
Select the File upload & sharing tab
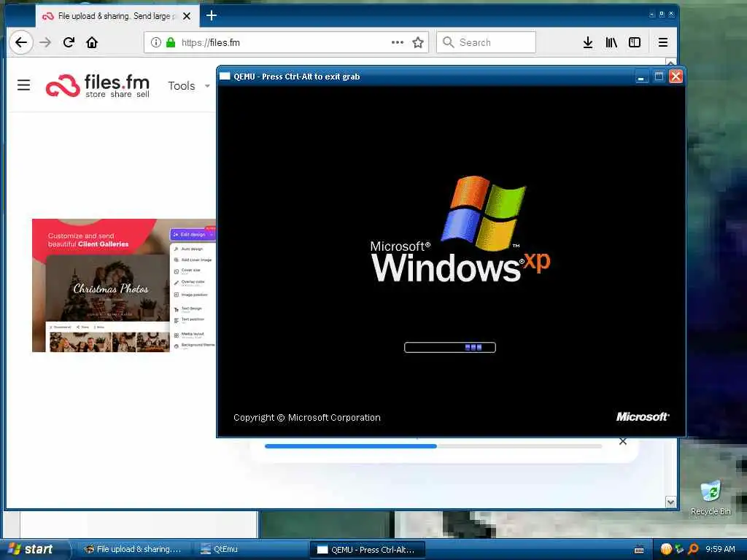[116, 16]
